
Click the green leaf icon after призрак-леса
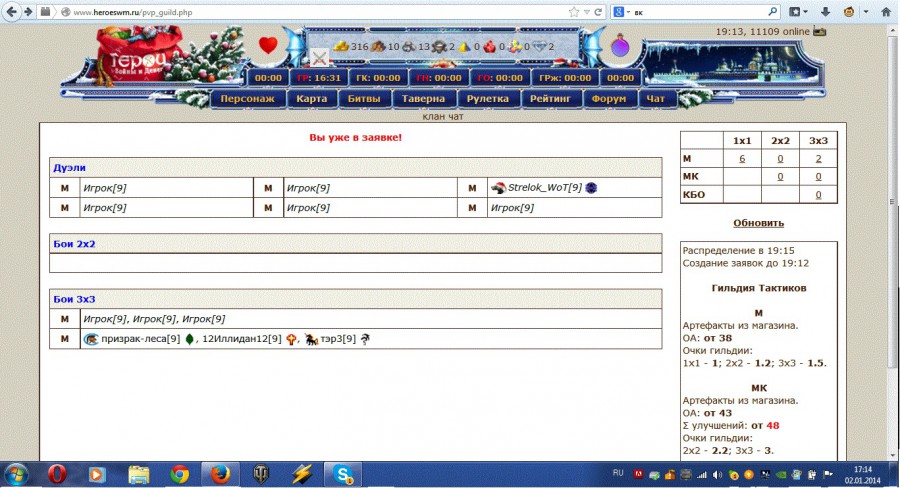(189, 340)
